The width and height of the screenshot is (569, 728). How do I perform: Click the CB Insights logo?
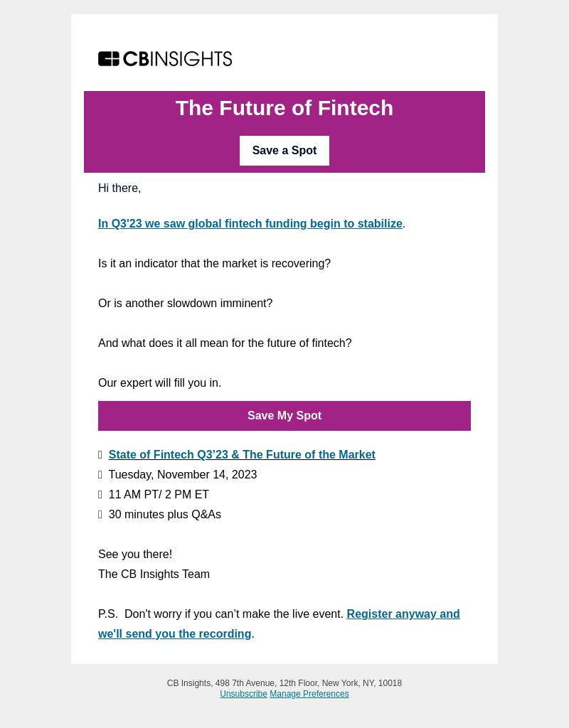point(165,59)
